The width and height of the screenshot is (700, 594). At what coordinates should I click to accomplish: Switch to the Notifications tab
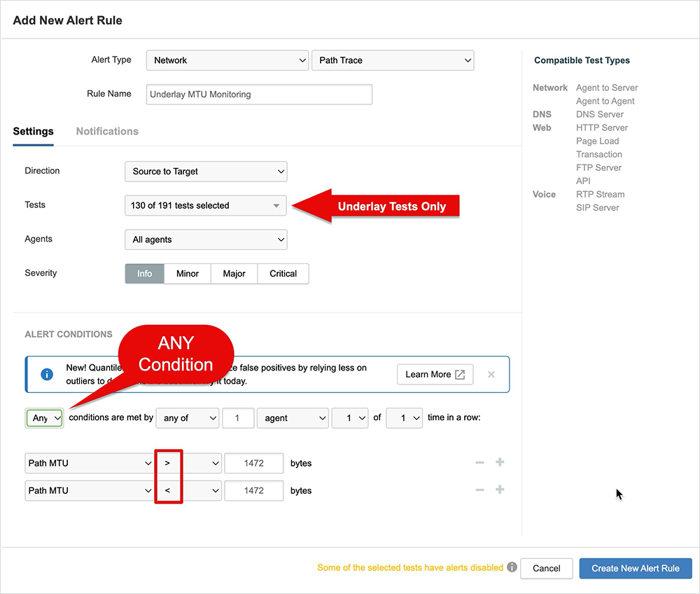click(x=107, y=132)
